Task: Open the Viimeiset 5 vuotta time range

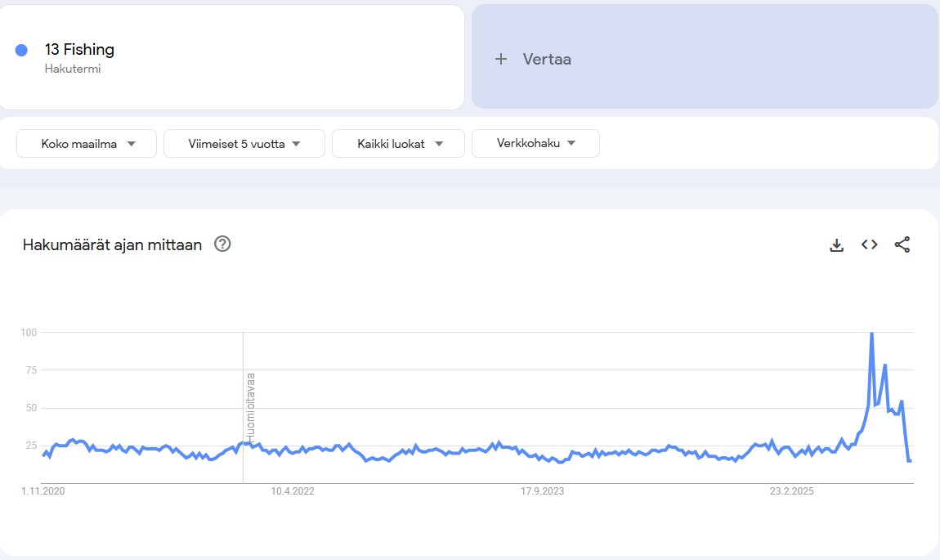Action: [244, 144]
